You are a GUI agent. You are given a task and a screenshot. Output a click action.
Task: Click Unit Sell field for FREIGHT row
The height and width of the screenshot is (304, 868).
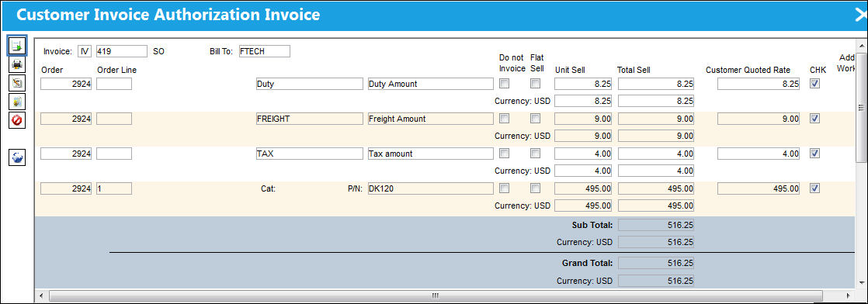584,119
